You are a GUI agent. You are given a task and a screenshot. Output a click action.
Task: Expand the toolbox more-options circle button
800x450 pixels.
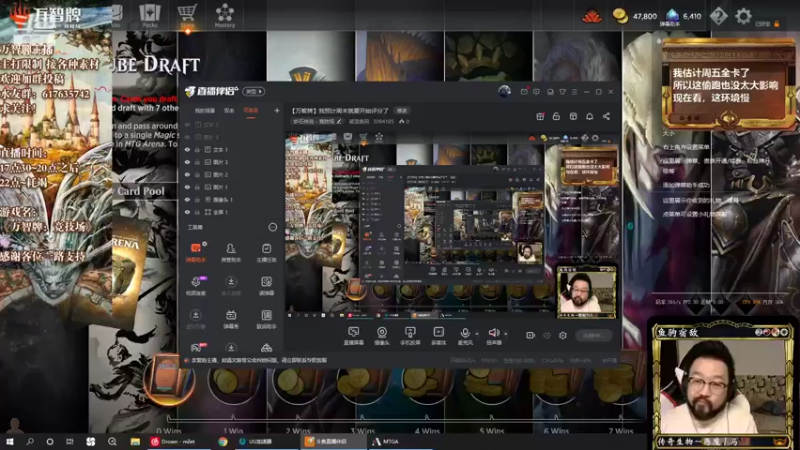point(272,227)
